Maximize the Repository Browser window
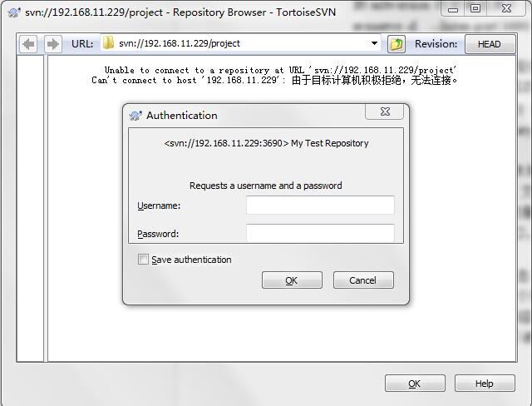 475,8
